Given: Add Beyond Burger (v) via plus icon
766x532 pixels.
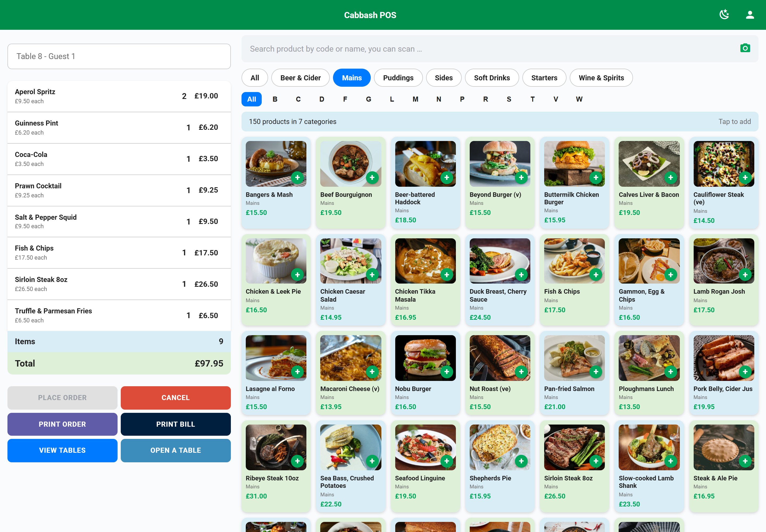Looking at the screenshot, I should (x=521, y=178).
